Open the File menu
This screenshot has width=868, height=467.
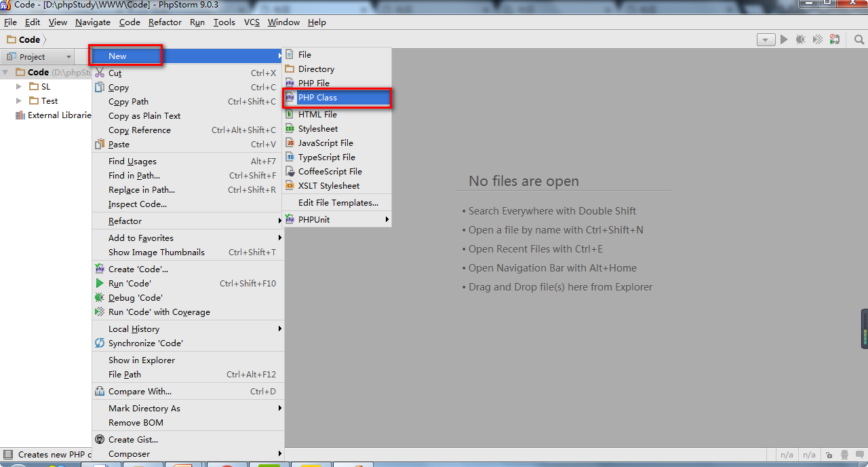tap(10, 22)
